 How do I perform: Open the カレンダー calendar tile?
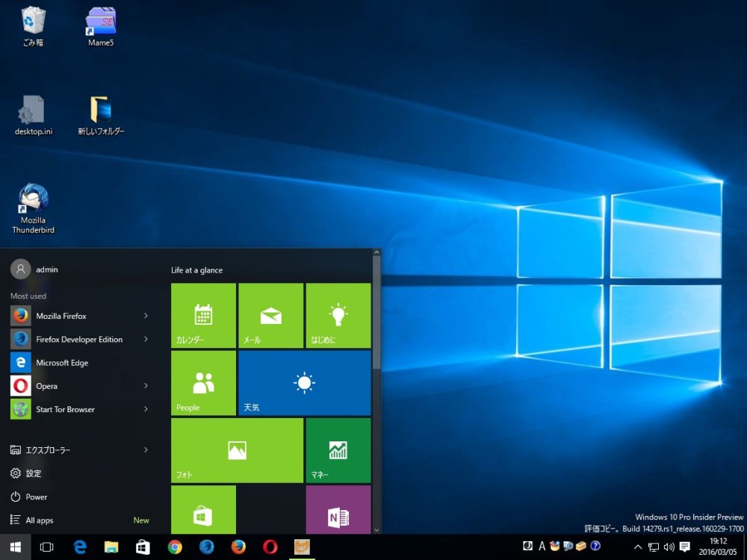[203, 316]
